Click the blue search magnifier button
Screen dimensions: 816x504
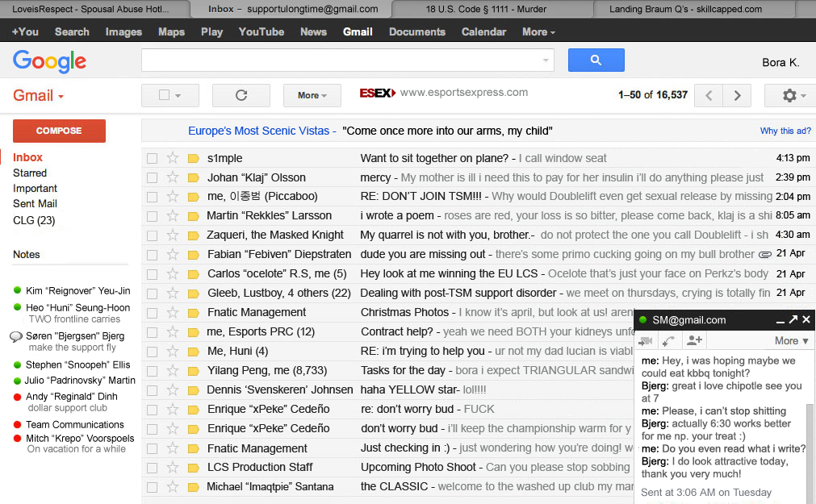(596, 60)
